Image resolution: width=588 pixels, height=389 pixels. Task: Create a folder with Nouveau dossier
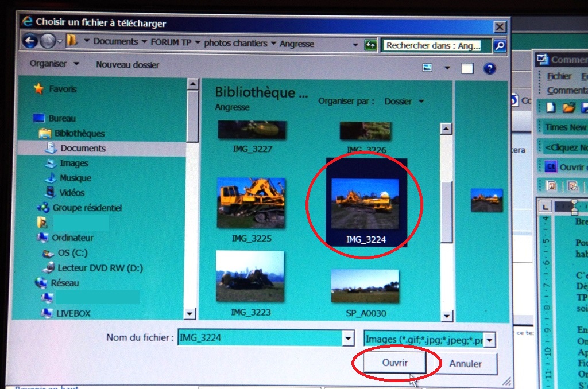pos(127,65)
